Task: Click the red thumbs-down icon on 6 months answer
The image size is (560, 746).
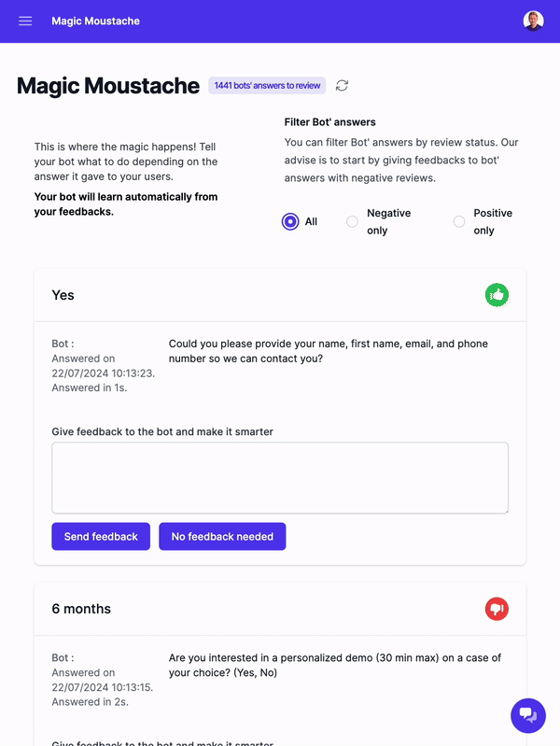Action: pyautogui.click(x=497, y=609)
